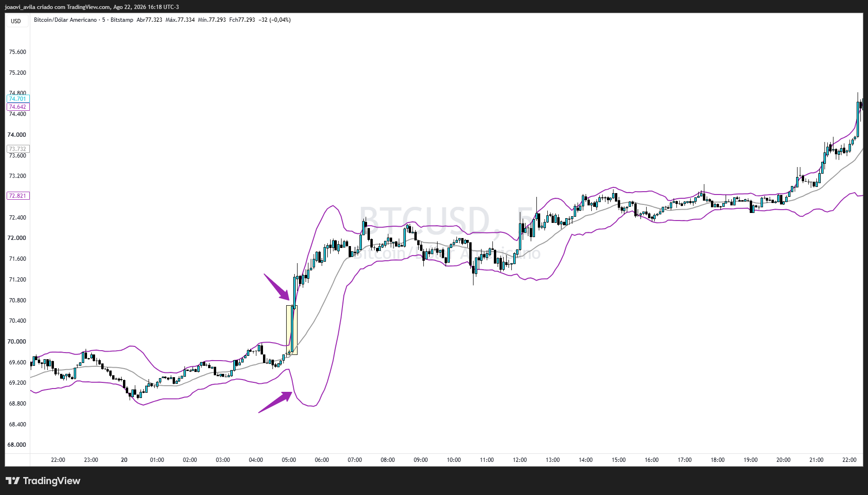Click the purple 74.642 upper band tag
The height and width of the screenshot is (495, 868).
click(18, 107)
